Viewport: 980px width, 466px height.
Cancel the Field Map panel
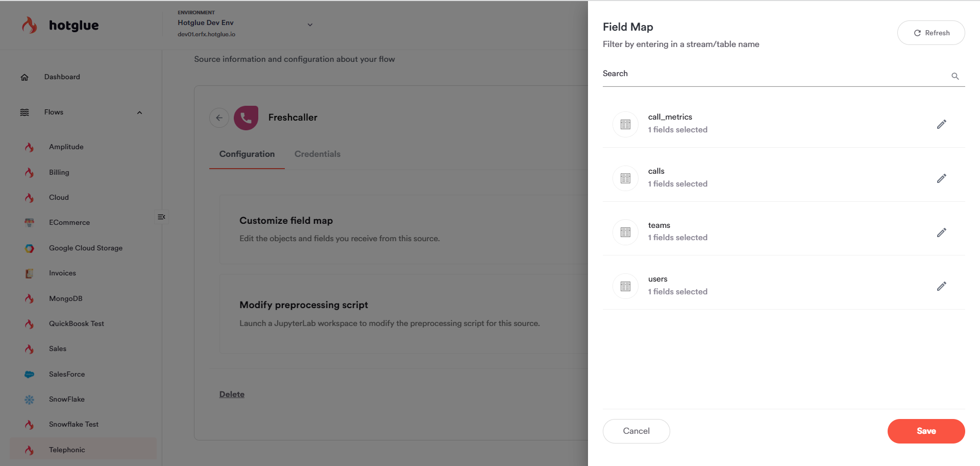click(x=636, y=431)
